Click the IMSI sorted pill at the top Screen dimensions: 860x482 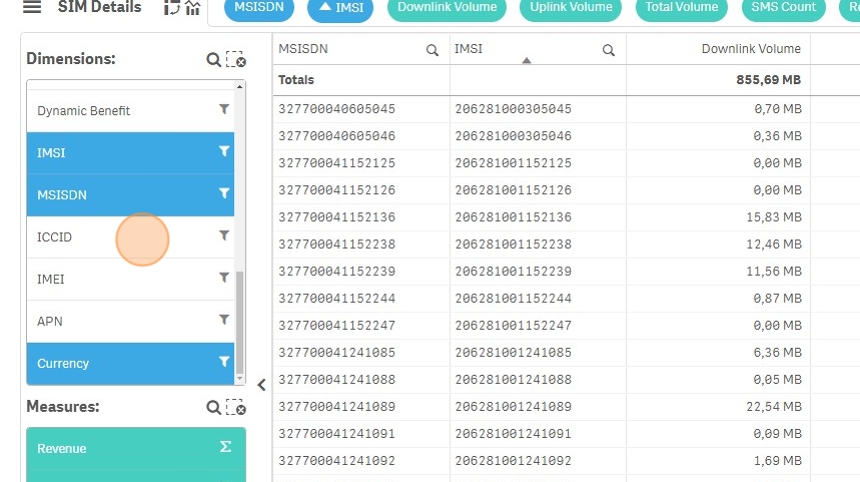pyautogui.click(x=340, y=8)
